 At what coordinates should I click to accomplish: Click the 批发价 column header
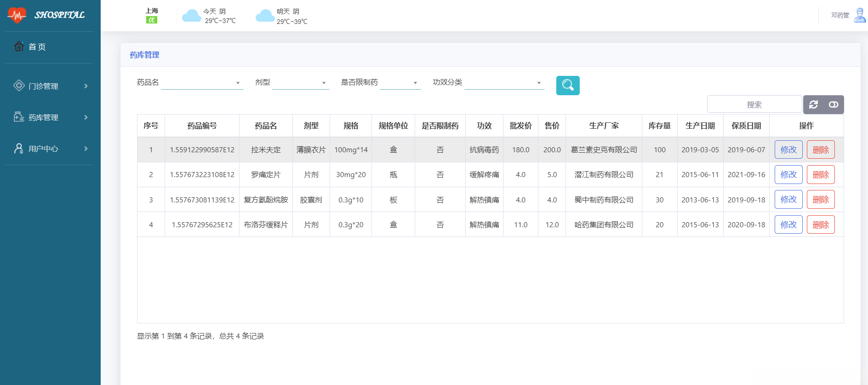point(520,126)
